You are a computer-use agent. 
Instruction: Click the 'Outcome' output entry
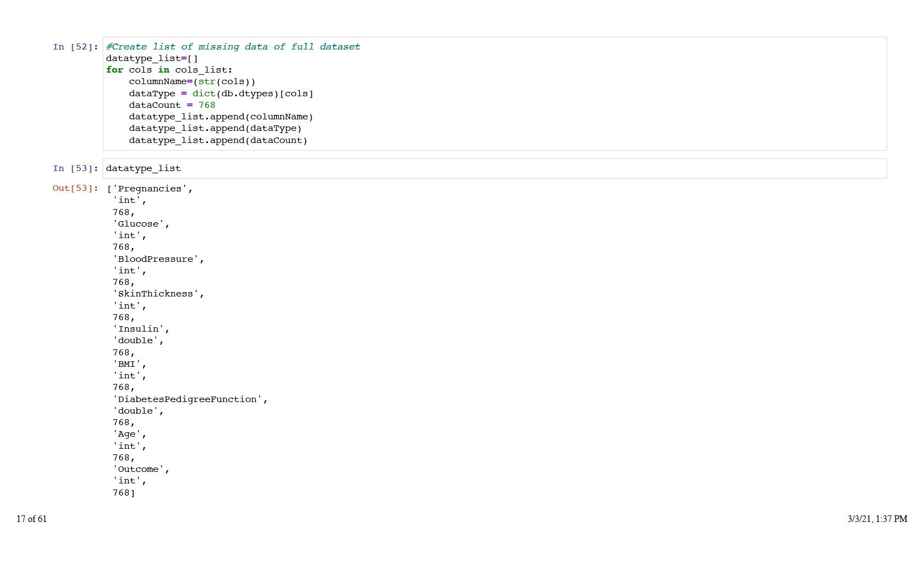(141, 469)
